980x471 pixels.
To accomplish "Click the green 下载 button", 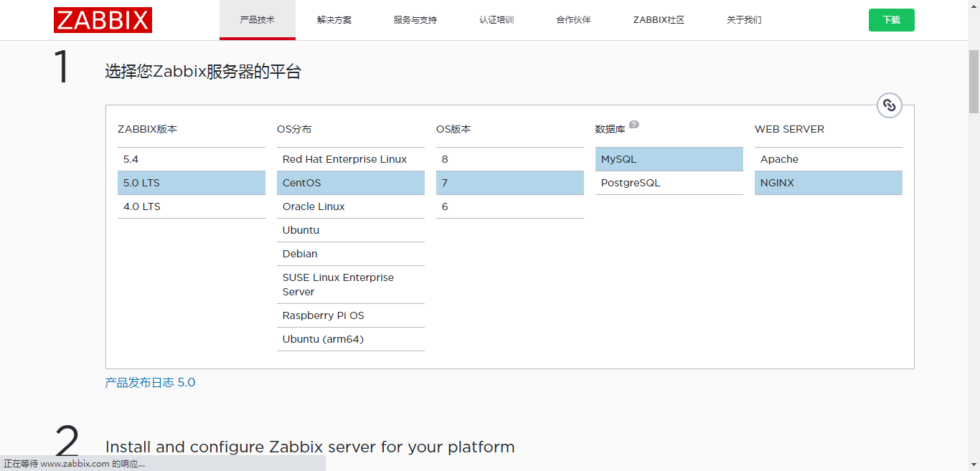I will pyautogui.click(x=891, y=20).
